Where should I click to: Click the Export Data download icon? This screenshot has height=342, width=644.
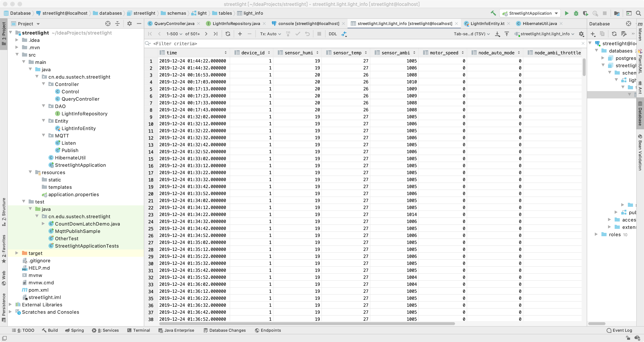click(x=497, y=34)
